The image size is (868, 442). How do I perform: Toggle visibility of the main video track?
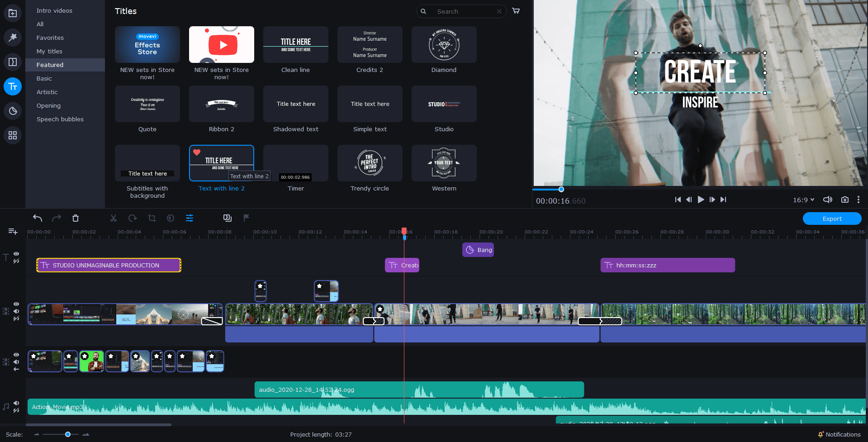click(16, 304)
